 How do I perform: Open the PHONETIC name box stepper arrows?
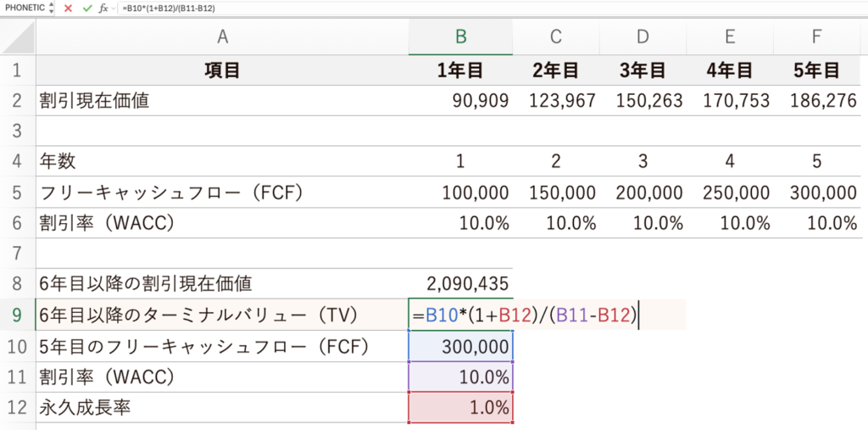click(53, 8)
